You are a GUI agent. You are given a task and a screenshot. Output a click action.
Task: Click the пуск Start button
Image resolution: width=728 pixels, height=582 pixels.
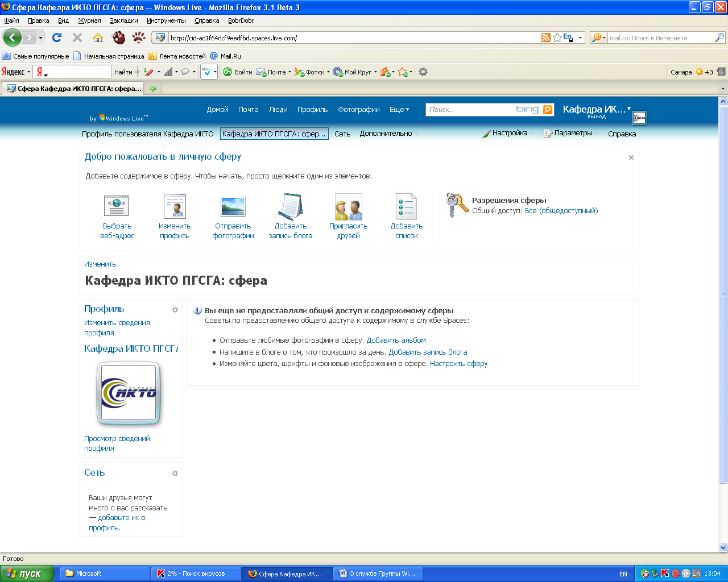tap(27, 573)
